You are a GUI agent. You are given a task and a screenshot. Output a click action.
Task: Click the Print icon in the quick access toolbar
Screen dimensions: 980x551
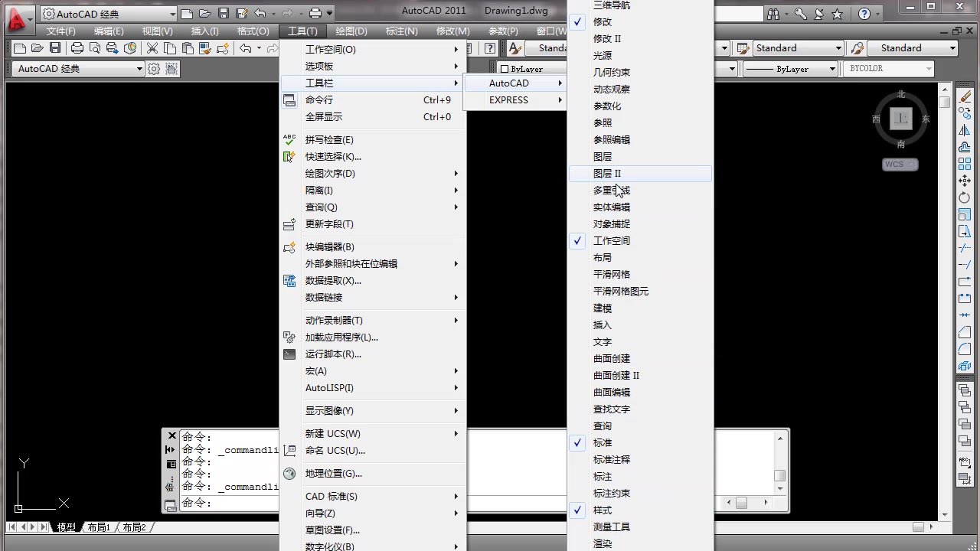click(315, 14)
